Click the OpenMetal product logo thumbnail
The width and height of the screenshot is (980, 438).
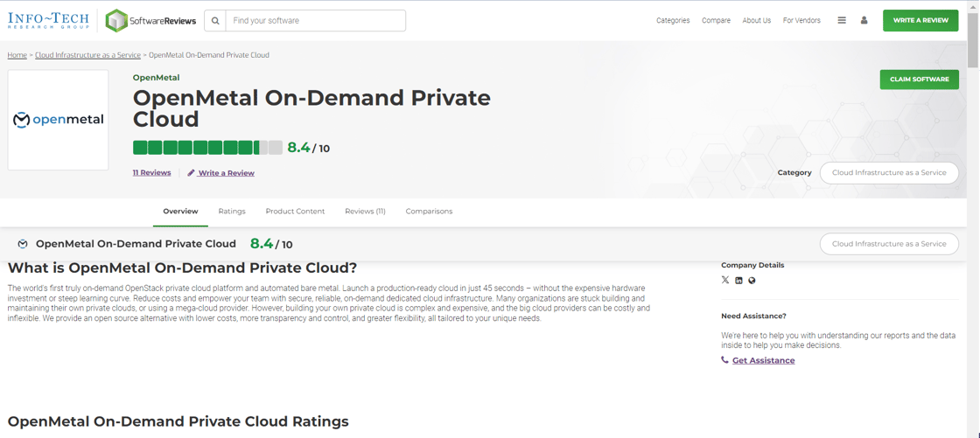point(58,120)
